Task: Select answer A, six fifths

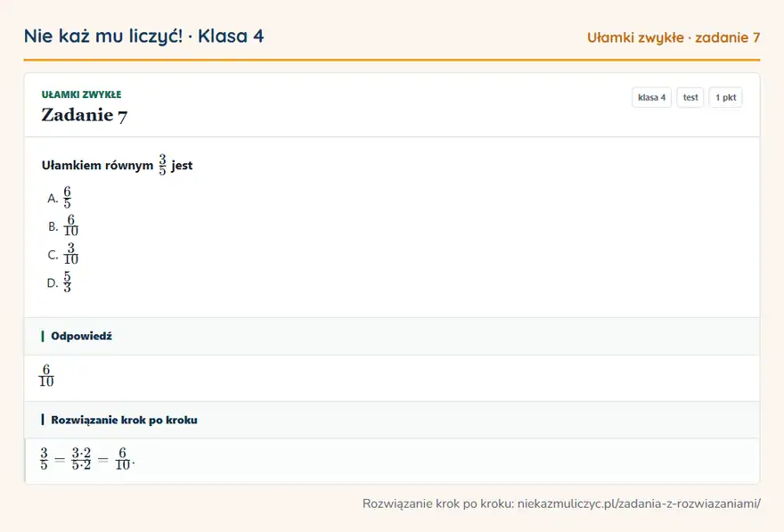Action: point(60,198)
